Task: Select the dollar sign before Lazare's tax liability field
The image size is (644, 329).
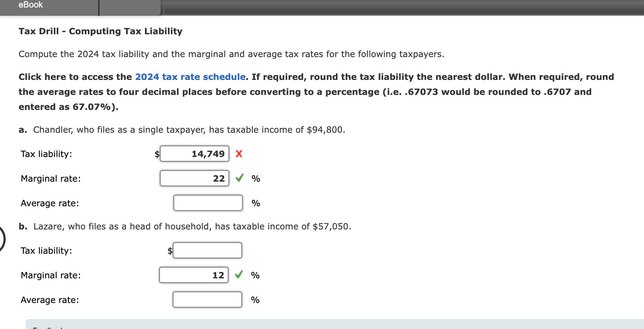Action: (x=170, y=250)
